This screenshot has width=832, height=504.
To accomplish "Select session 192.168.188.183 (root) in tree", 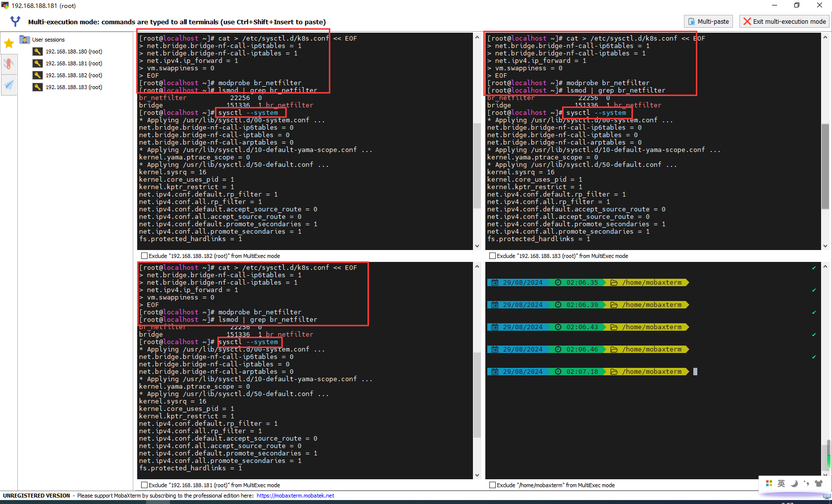I will (x=74, y=87).
